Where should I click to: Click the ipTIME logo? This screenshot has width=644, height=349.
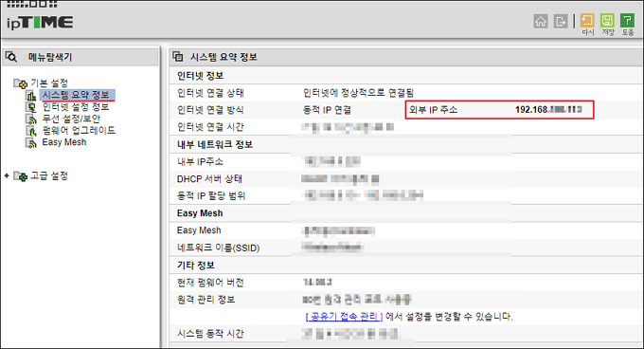[40, 22]
